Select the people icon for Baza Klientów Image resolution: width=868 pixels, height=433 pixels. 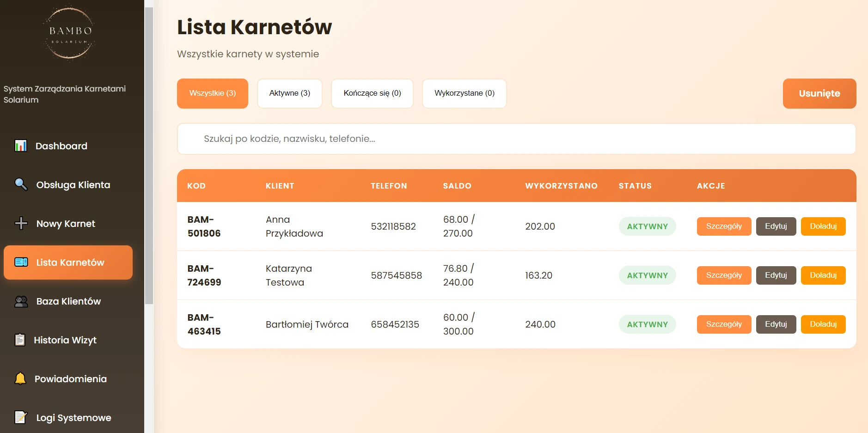tap(20, 301)
